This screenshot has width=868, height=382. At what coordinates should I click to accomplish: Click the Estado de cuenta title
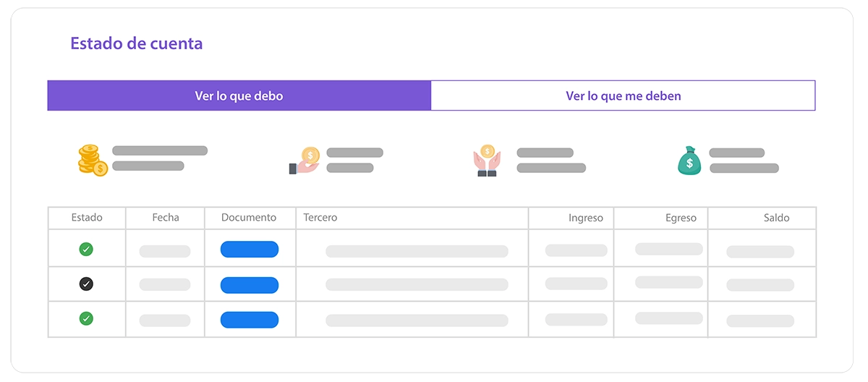pyautogui.click(x=137, y=43)
